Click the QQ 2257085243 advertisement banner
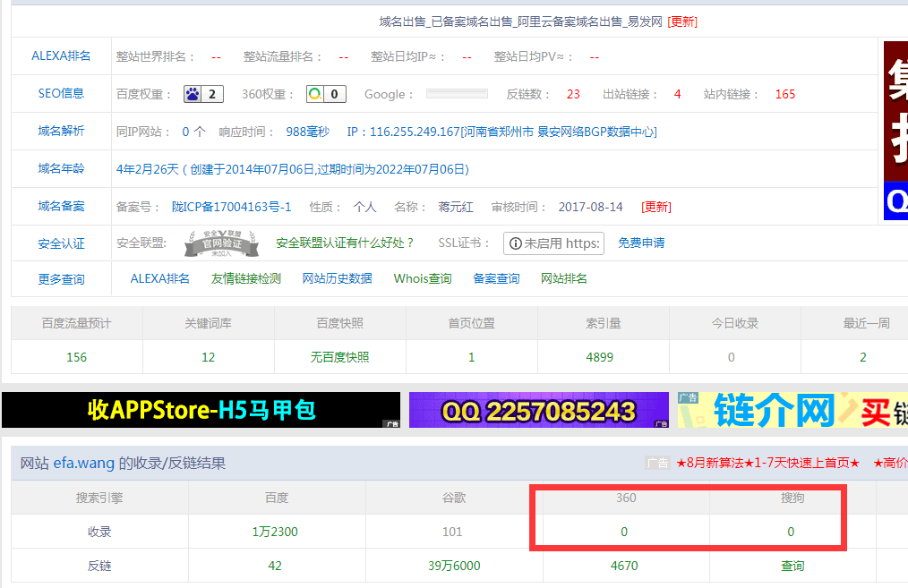908x588 pixels. click(x=538, y=410)
